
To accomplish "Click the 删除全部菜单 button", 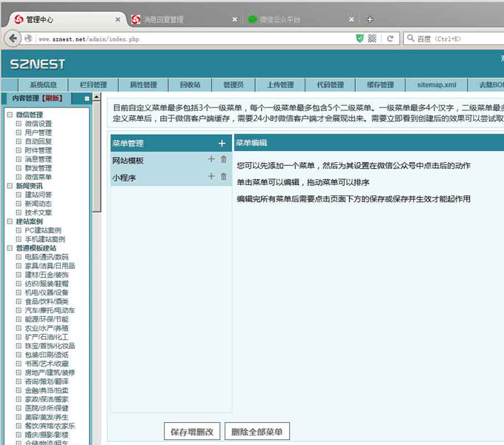I will [x=256, y=432].
